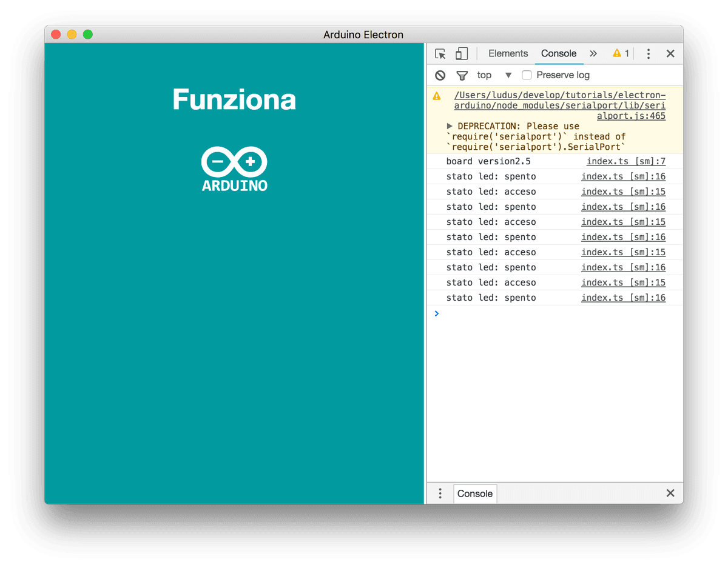Focus the console prompt input line
Image resolution: width=728 pixels, height=568 pixels.
point(555,313)
